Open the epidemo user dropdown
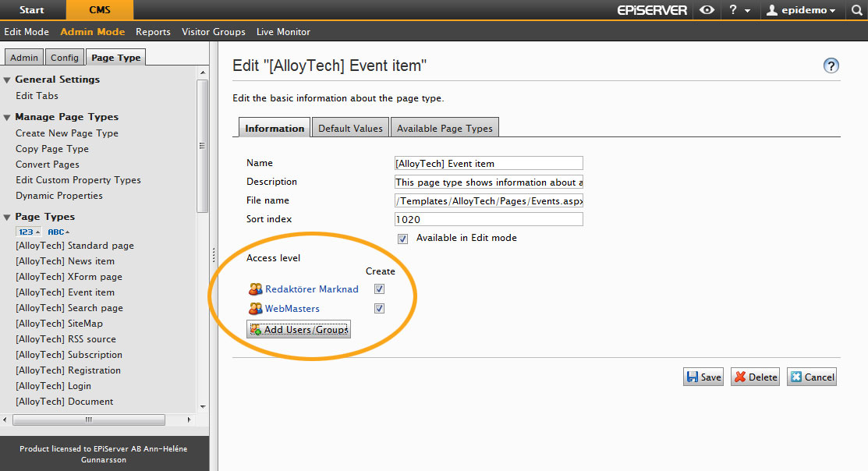Viewport: 868px width, 471px height. [x=802, y=10]
